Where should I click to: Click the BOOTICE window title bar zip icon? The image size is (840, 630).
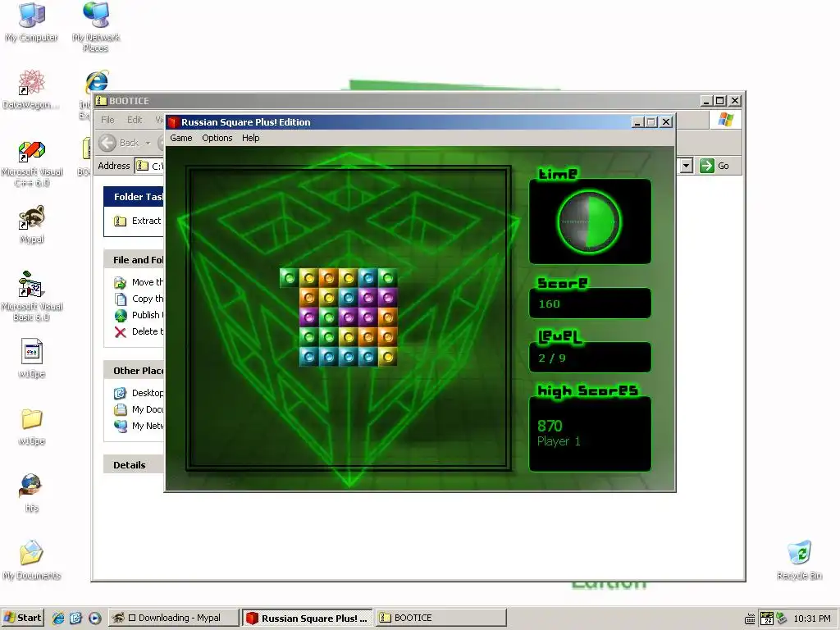[101, 101]
